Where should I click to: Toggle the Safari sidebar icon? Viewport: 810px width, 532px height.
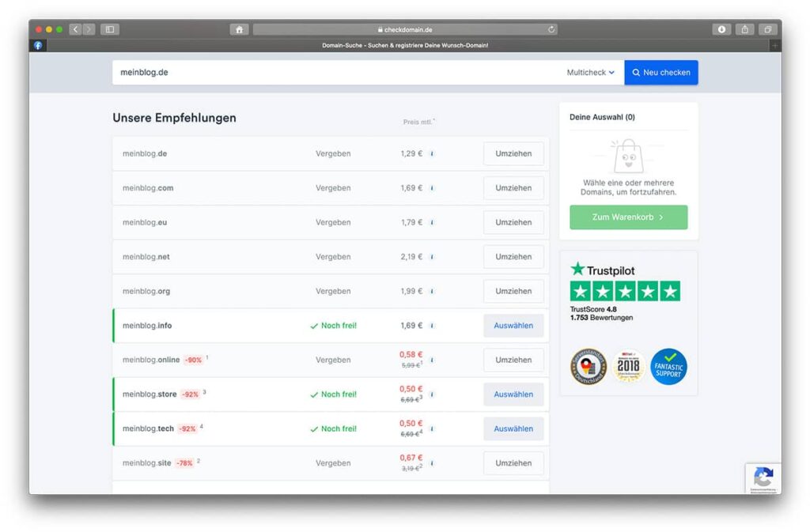click(110, 29)
